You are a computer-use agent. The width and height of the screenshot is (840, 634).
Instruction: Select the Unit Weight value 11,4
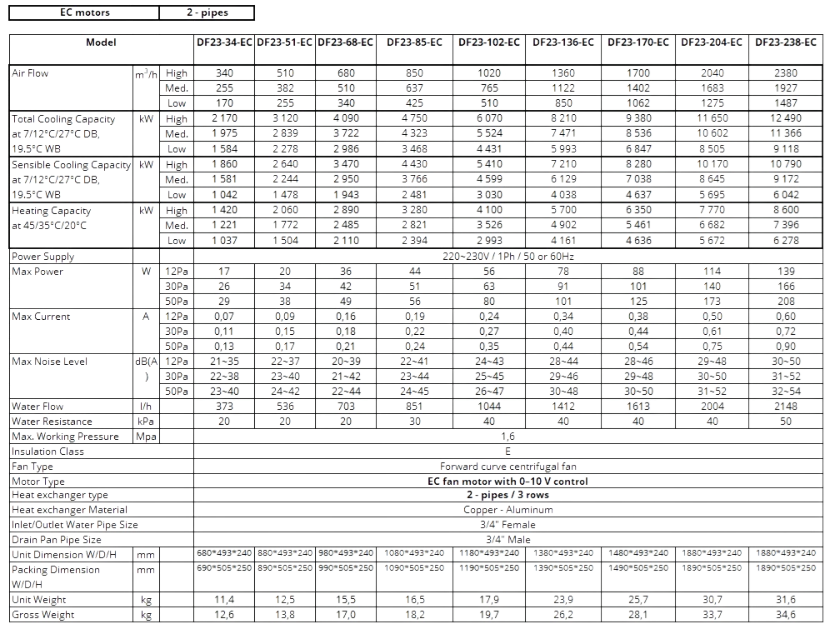point(224,600)
